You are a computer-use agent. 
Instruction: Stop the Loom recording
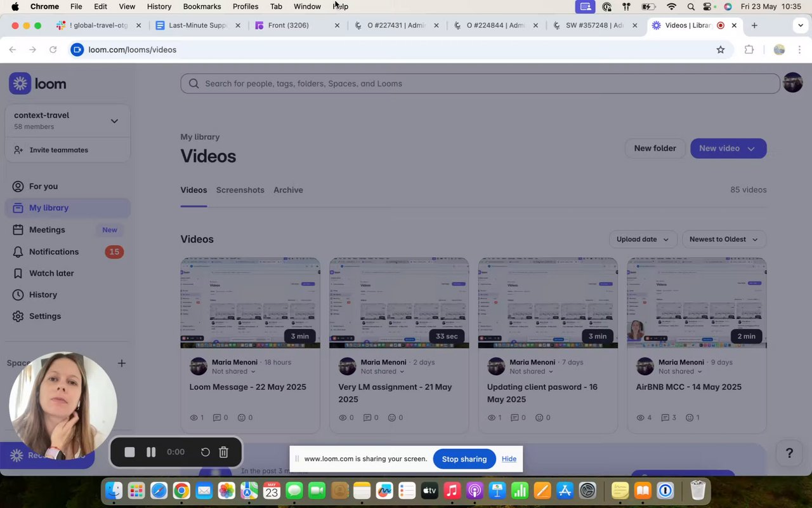[129, 452]
